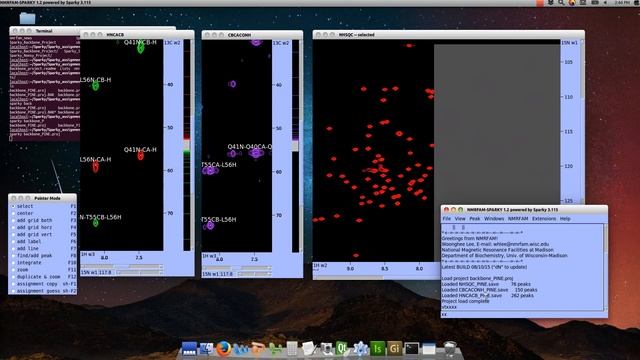Focus the Pointer Mode window title bar
The image size is (640, 360).
point(42,198)
